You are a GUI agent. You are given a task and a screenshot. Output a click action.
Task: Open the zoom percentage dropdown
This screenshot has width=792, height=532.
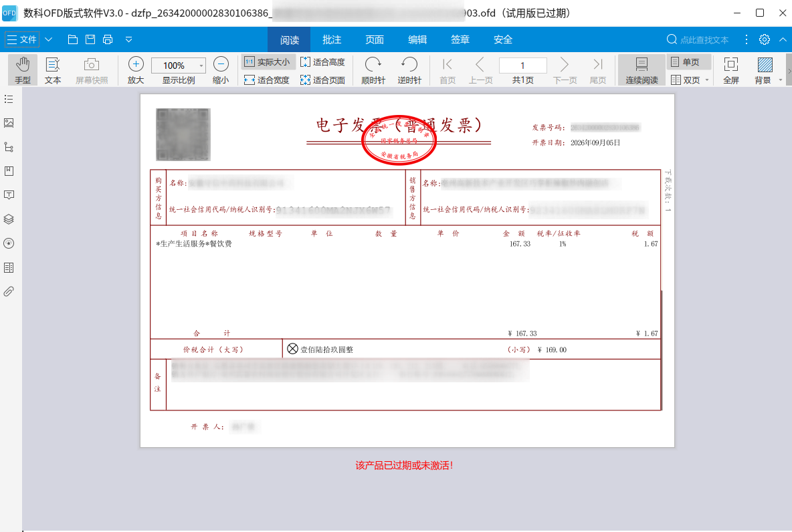click(x=201, y=65)
